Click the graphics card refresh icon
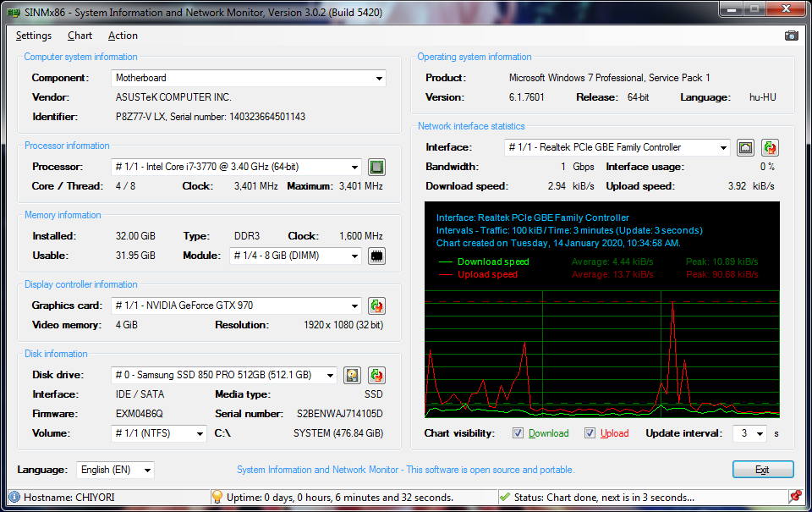The image size is (812, 512). 376,306
